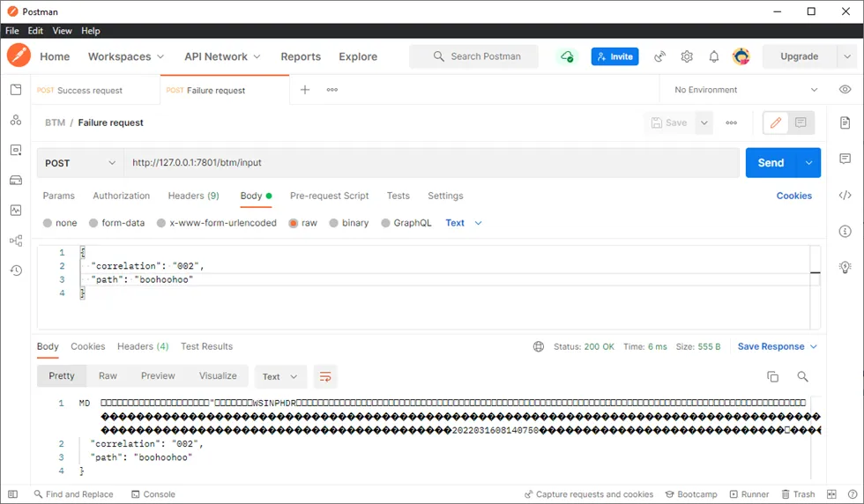Click the blue Send button
Viewport: 864px width, 504px height.
tap(771, 162)
